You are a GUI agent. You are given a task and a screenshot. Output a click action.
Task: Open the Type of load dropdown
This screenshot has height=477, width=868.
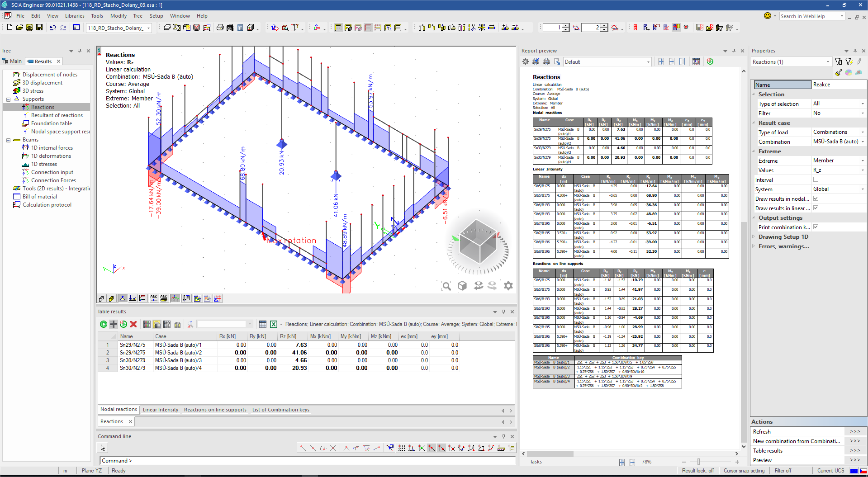(862, 132)
